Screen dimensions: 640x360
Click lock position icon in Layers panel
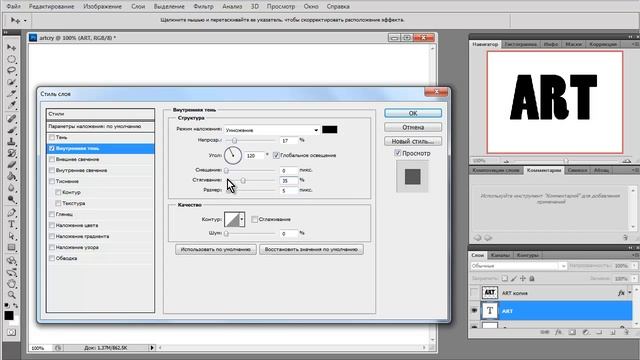523,278
